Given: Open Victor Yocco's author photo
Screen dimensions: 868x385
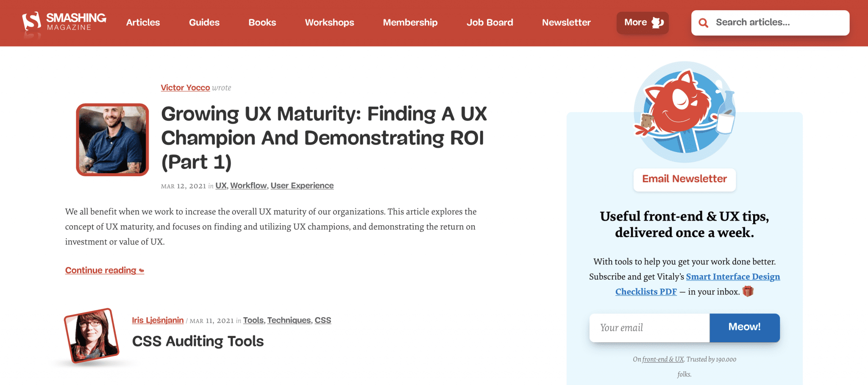Looking at the screenshot, I should coord(112,140).
